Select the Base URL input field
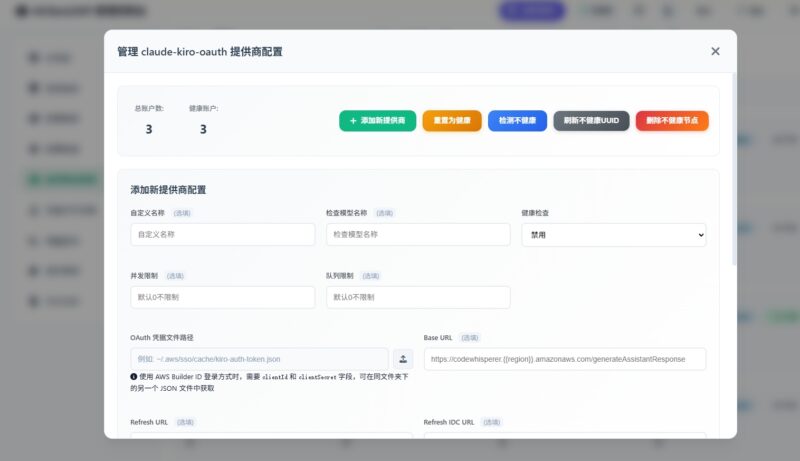The width and height of the screenshot is (800, 461). coord(565,359)
